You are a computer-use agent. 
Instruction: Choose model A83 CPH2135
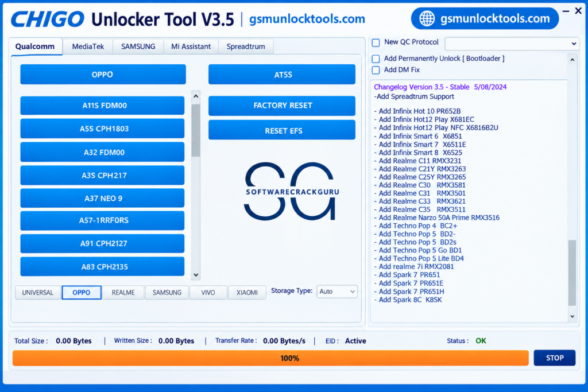(102, 266)
